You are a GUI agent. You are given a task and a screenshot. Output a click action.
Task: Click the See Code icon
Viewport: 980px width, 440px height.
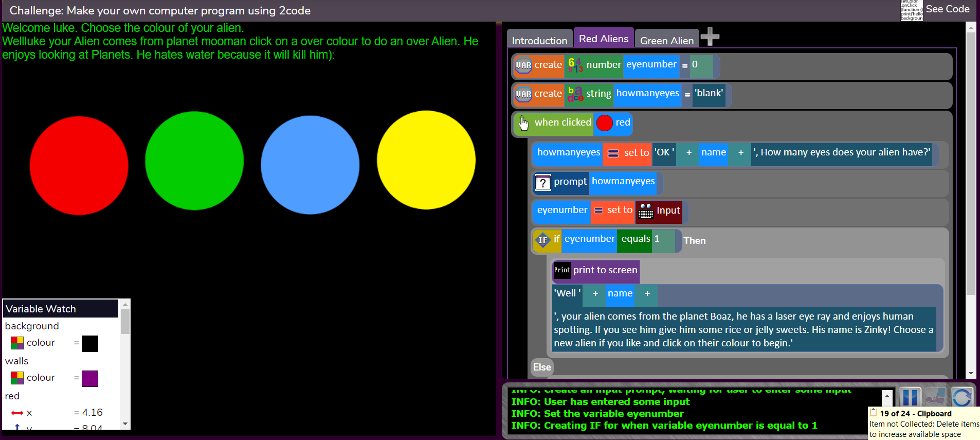coord(912,10)
